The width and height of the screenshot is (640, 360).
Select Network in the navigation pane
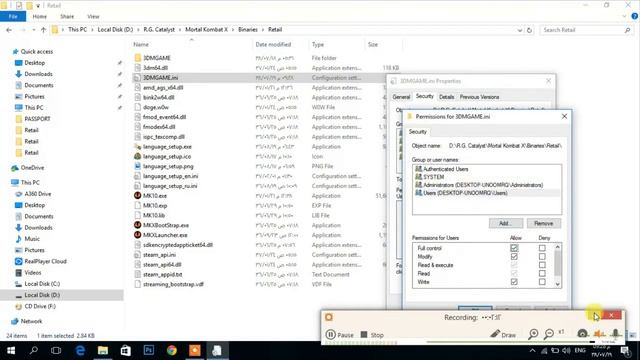coord(31,321)
